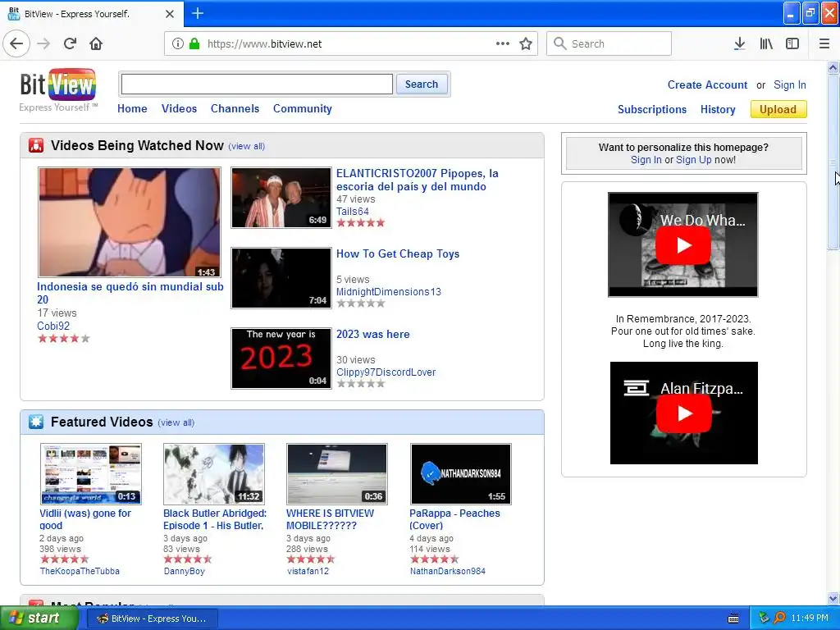
Task: Click the system tray magnifier icon
Action: click(779, 619)
